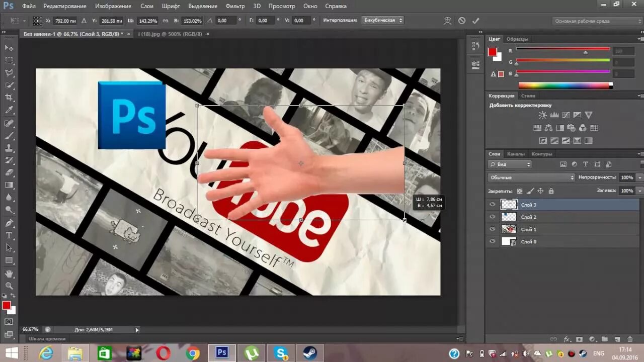Screen dimensions: 644x362
Task: Add a Brightness/Contrast adjustment
Action: pos(542,115)
